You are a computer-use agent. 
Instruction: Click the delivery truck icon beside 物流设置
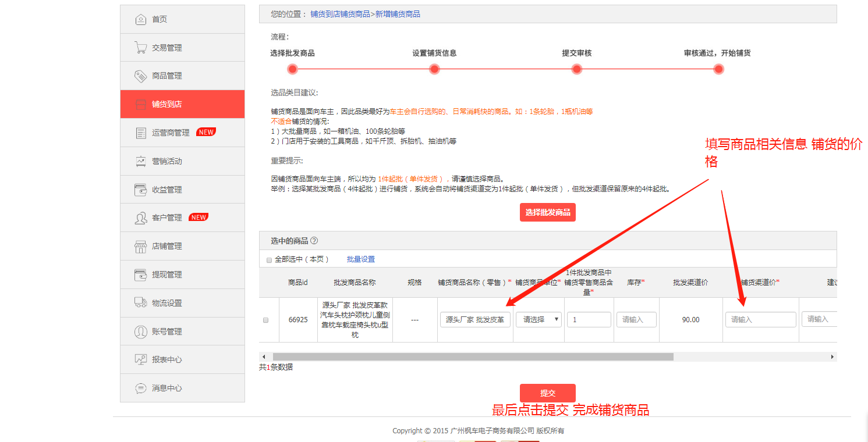coord(140,302)
